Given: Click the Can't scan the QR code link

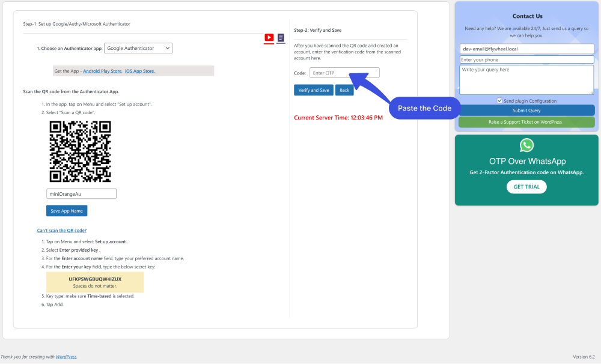Looking at the screenshot, I should [62, 230].
